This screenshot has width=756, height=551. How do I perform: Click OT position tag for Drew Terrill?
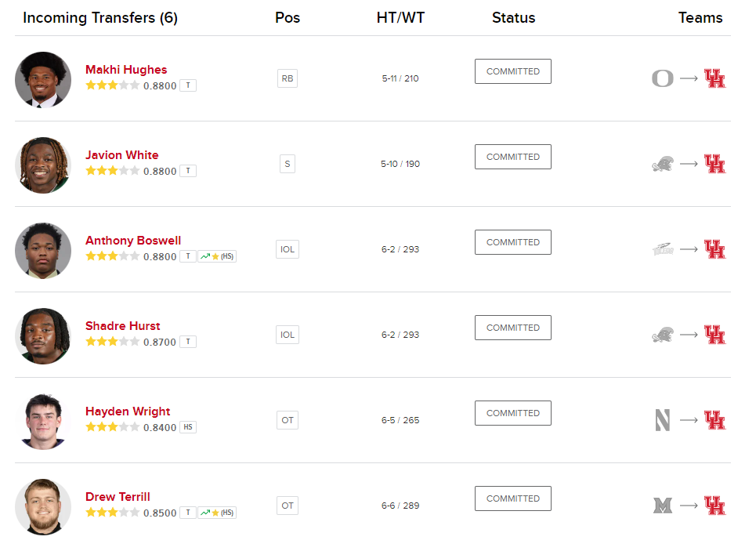point(288,506)
